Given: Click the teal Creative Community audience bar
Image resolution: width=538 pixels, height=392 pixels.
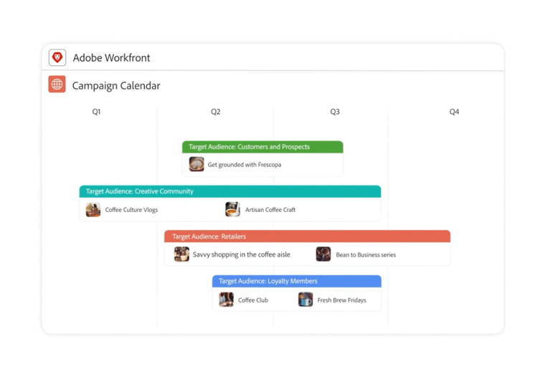Looking at the screenshot, I should click(x=230, y=191).
